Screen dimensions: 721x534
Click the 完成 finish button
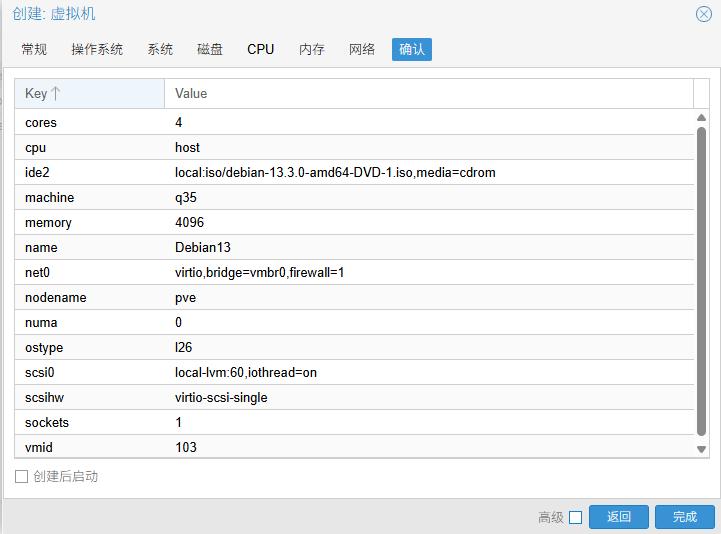685,517
